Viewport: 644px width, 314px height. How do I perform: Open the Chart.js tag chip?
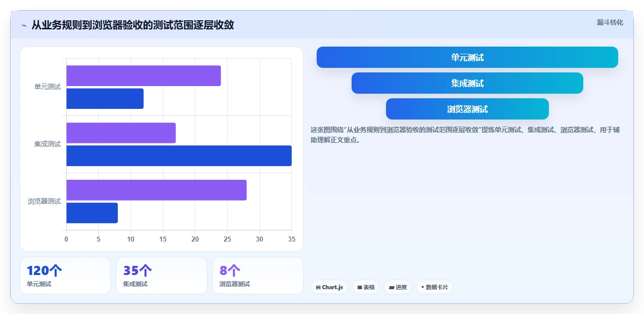coord(329,287)
